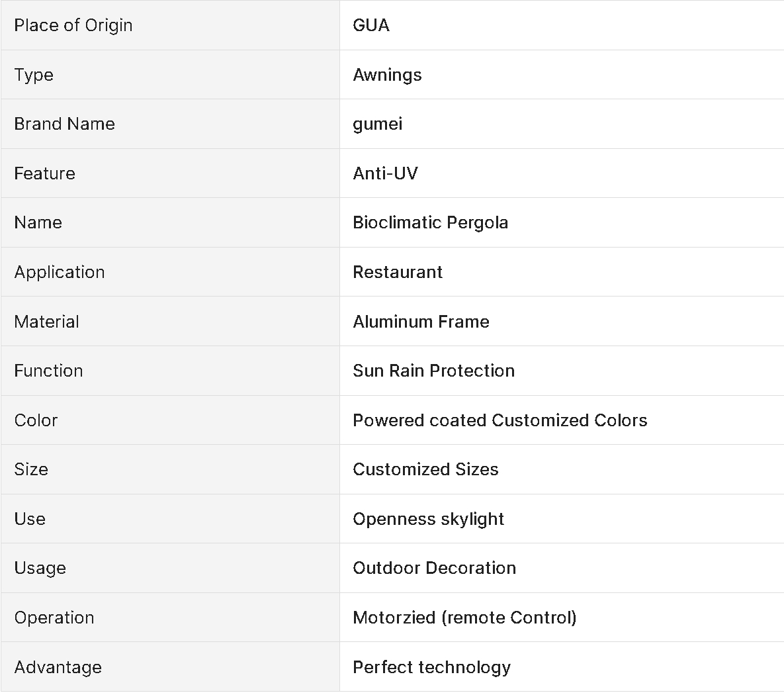Click the 'Operation' label cell
Viewport: 784px width, 693px height.
(x=54, y=618)
